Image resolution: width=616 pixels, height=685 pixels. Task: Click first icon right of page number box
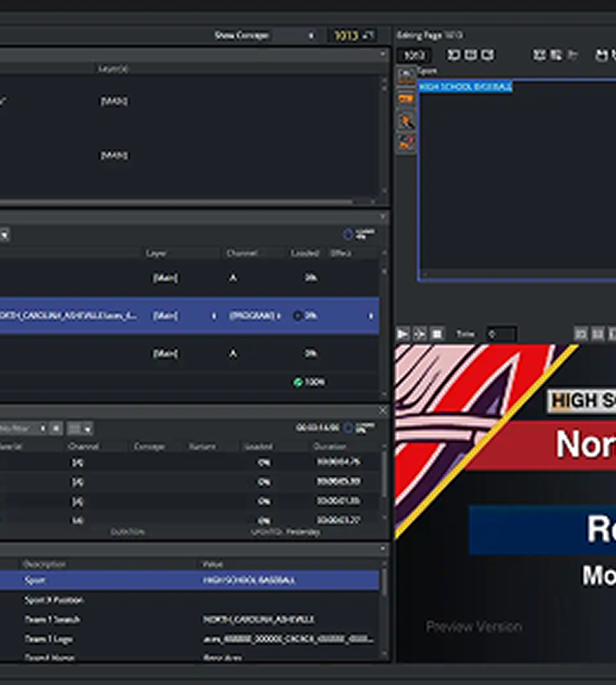click(453, 55)
